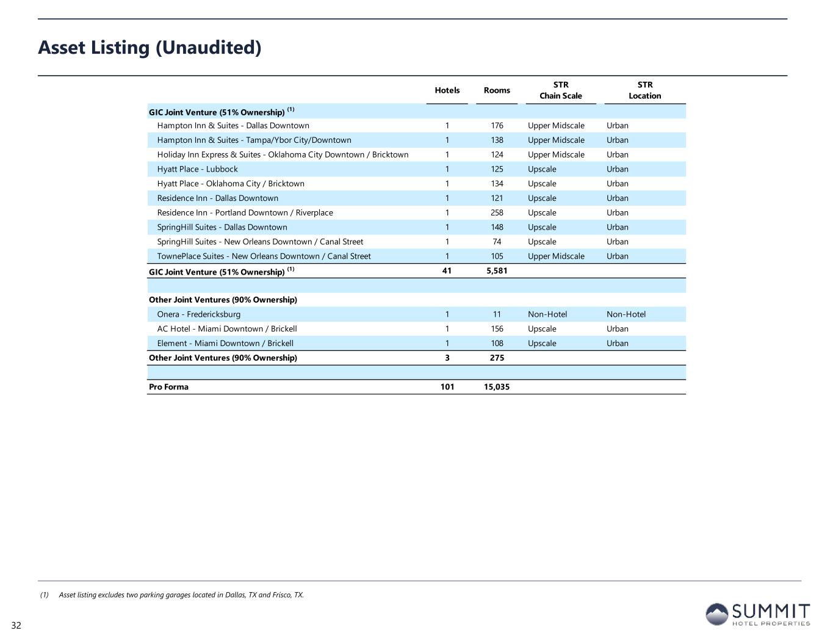Viewport: 833px width, 644px height.
Task: Click the Pro Forma rooms total "15,035"
Action: [497, 387]
